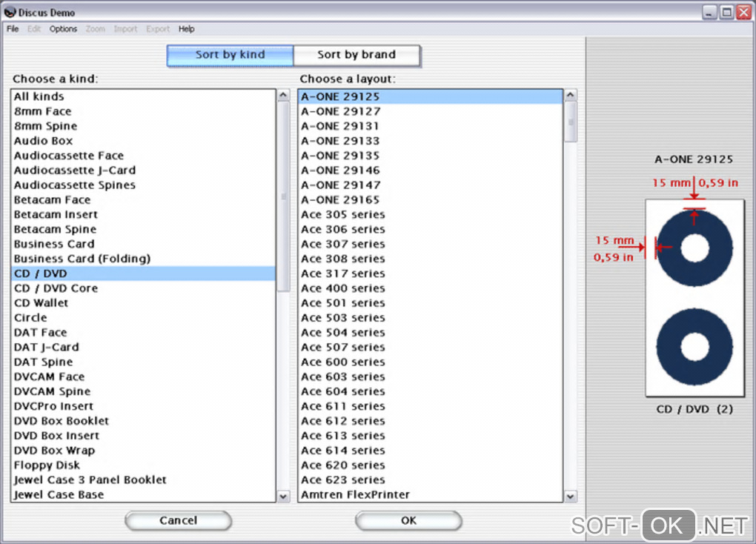Select 'Audiocassette Face' kind
Viewport: 756px width, 544px height.
[143, 156]
